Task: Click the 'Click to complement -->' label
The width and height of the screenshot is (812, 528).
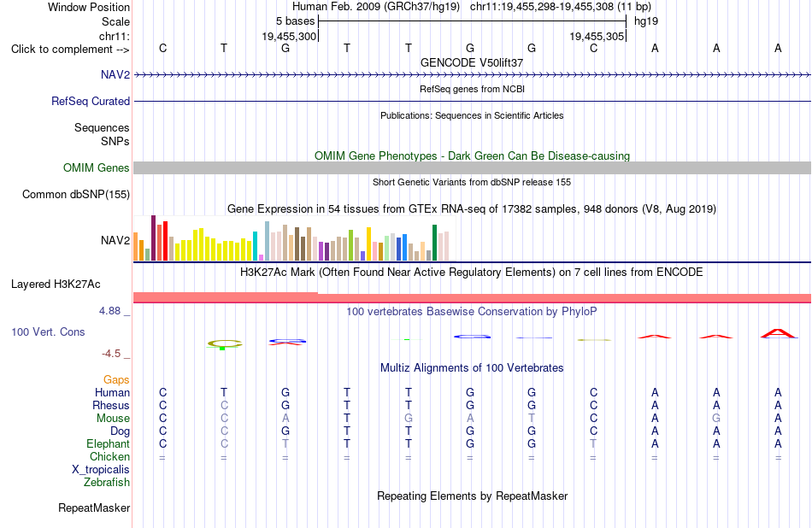Action: click(x=70, y=50)
